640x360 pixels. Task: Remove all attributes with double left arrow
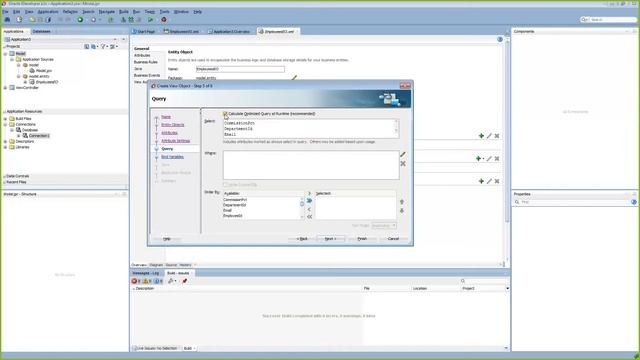[x=309, y=217]
